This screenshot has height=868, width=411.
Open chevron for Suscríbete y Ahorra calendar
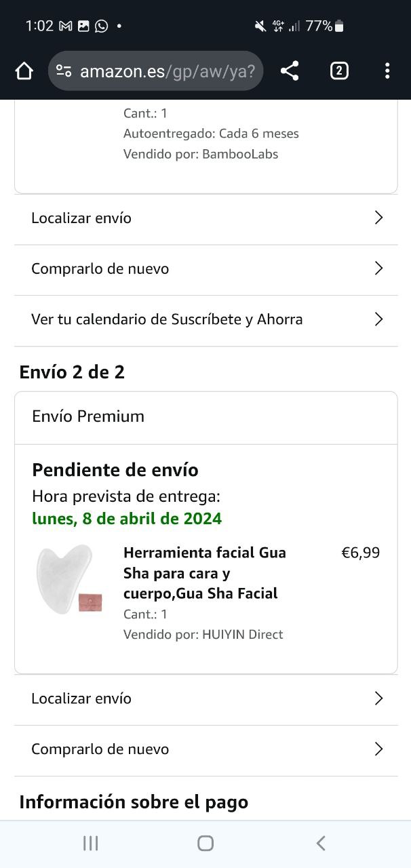click(x=378, y=319)
